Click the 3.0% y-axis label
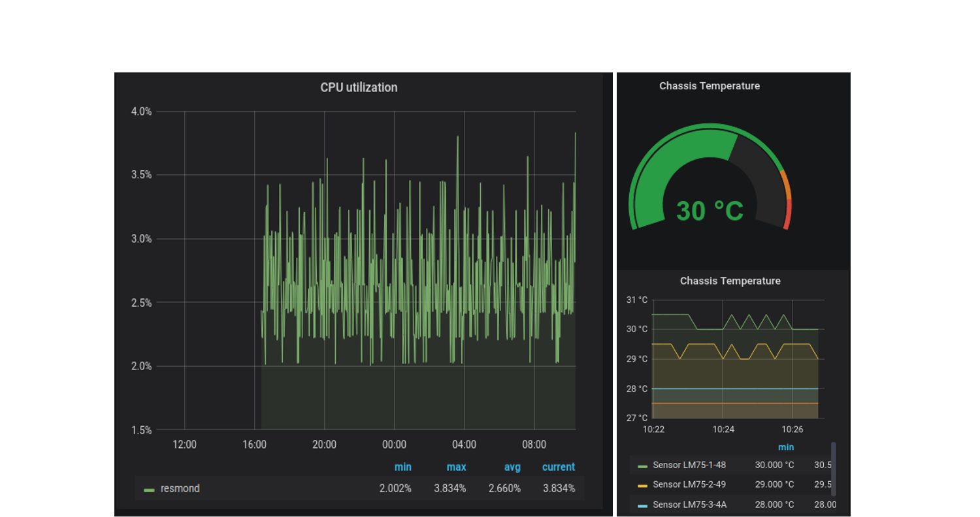This screenshot has width=980, height=517. (x=141, y=239)
